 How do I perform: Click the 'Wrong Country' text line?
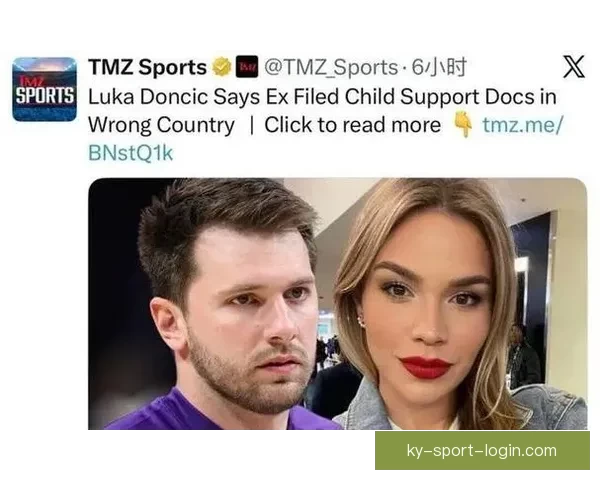point(161,125)
